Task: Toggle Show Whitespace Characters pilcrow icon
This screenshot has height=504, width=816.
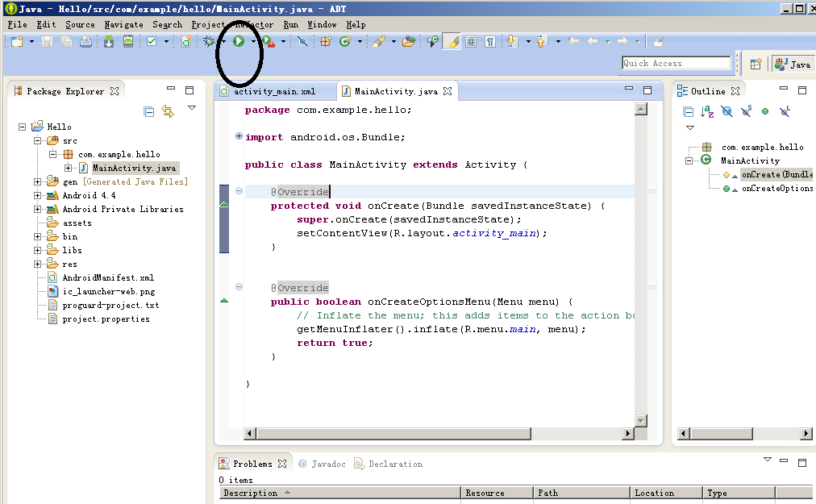Action: click(x=489, y=41)
